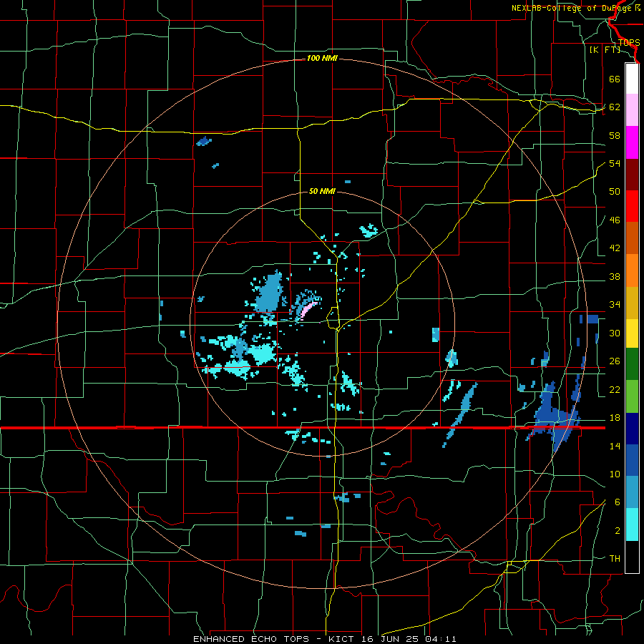Click the pink high echo top streak
Image resolution: width=644 pixels, height=644 pixels.
tap(308, 310)
